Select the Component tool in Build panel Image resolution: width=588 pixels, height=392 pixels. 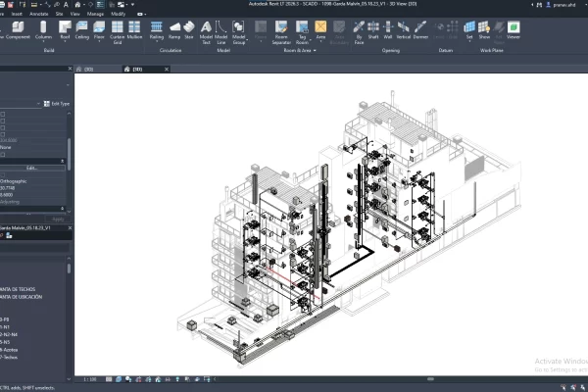(x=17, y=30)
